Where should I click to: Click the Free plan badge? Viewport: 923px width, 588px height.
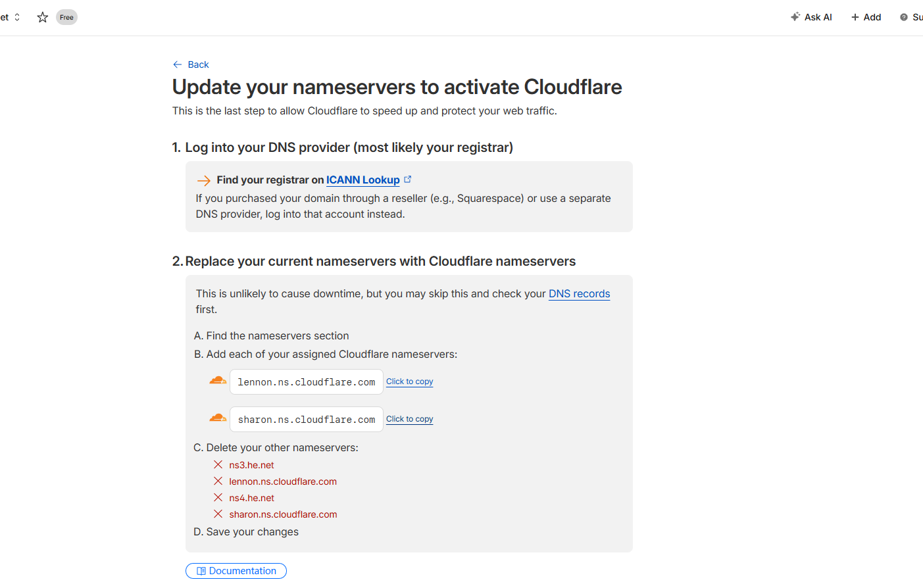pyautogui.click(x=66, y=17)
